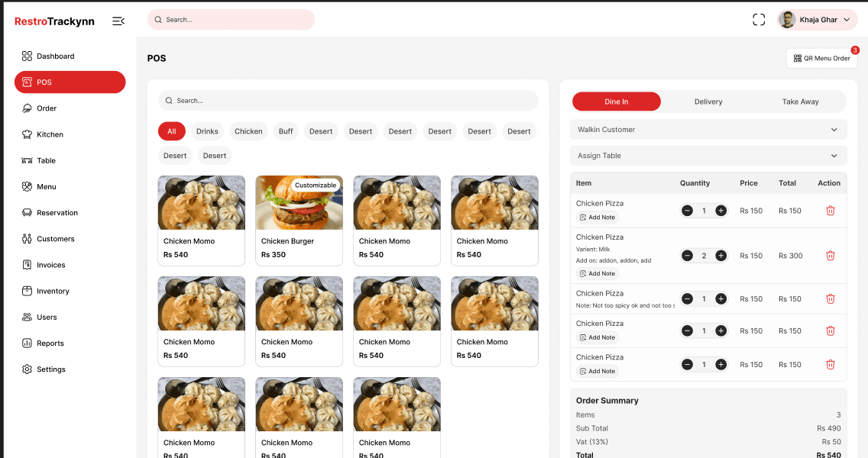Open the Assign Table dropdown
The image size is (868, 458).
[708, 156]
